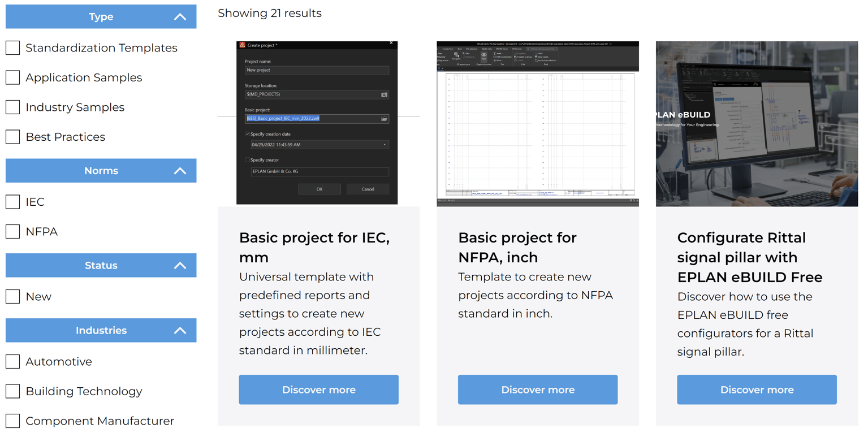
Task: Check the Standardization Templates filter
Action: click(13, 48)
